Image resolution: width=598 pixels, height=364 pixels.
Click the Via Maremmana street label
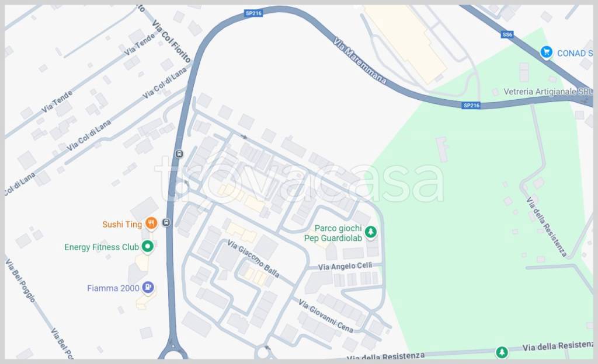click(x=360, y=61)
